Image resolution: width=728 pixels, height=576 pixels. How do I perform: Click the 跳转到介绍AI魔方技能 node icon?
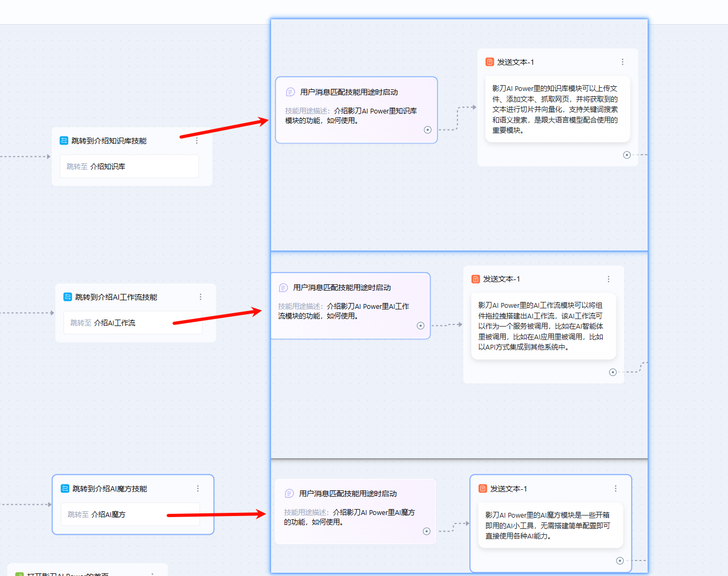65,489
